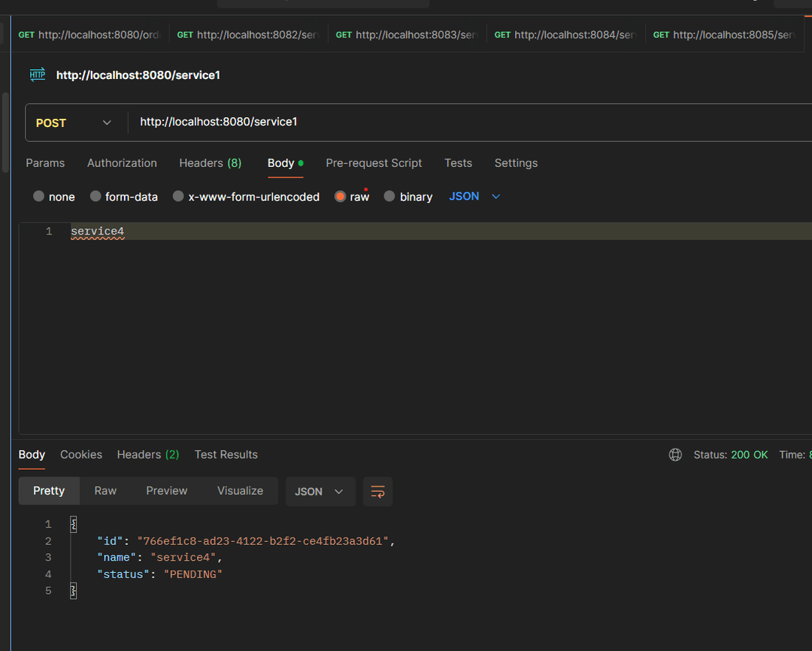This screenshot has width=812, height=651.
Task: Click the globe network icon near Status
Action: click(x=675, y=455)
